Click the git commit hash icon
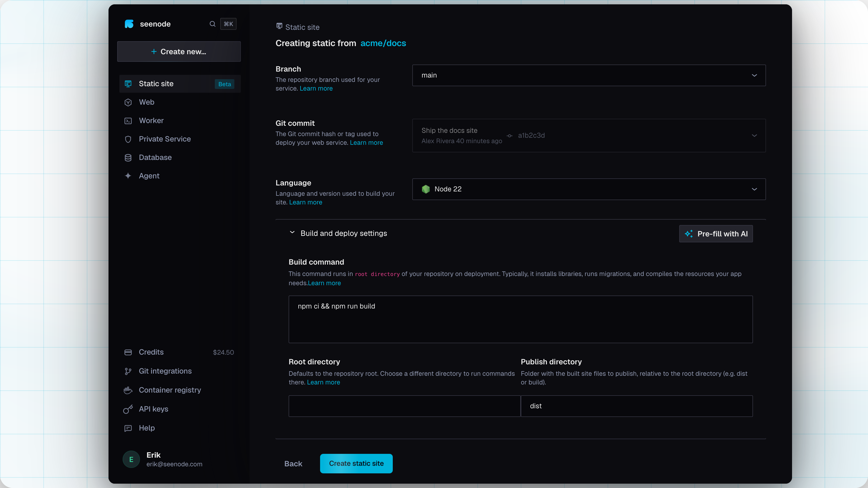The image size is (868, 488). point(509,136)
